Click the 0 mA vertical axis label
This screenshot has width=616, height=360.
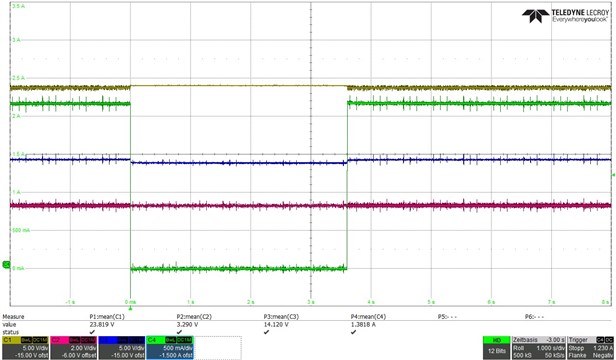tap(18, 268)
